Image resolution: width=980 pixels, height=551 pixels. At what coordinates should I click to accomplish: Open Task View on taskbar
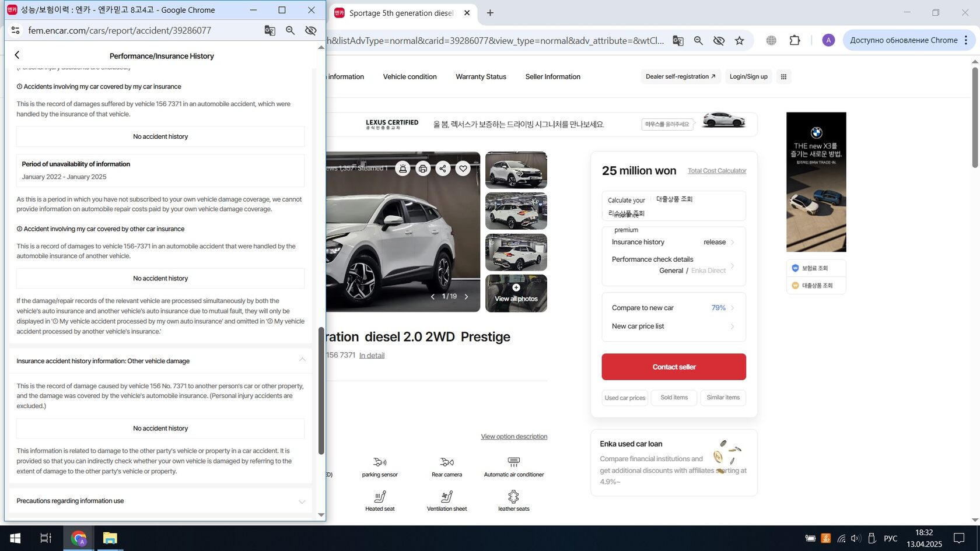tap(45, 538)
